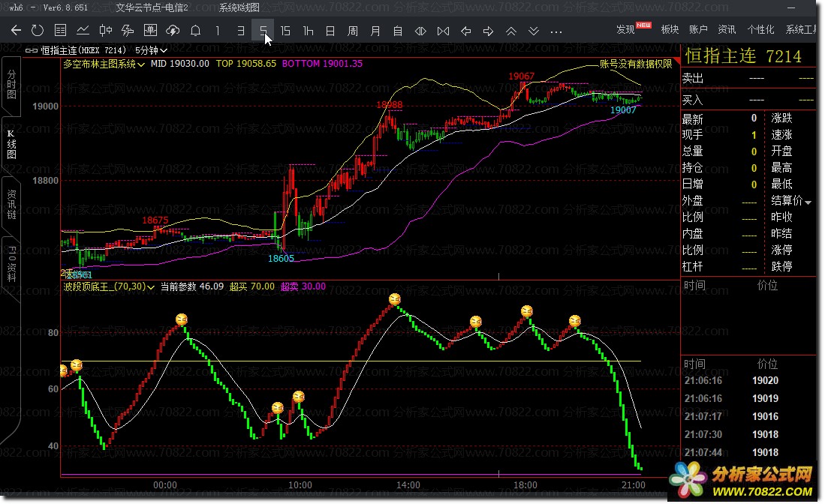Click the smiley signal marker at oscillator peak

pyautogui.click(x=395, y=299)
